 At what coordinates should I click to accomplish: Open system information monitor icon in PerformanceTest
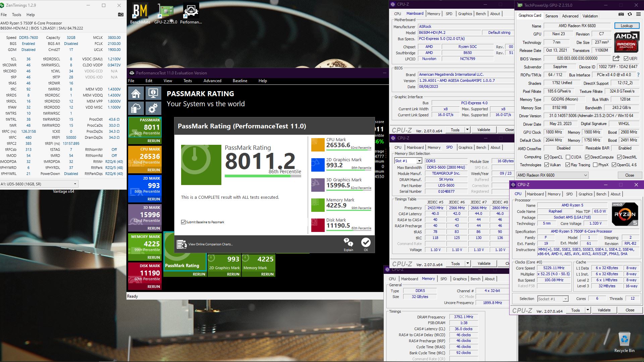(153, 94)
